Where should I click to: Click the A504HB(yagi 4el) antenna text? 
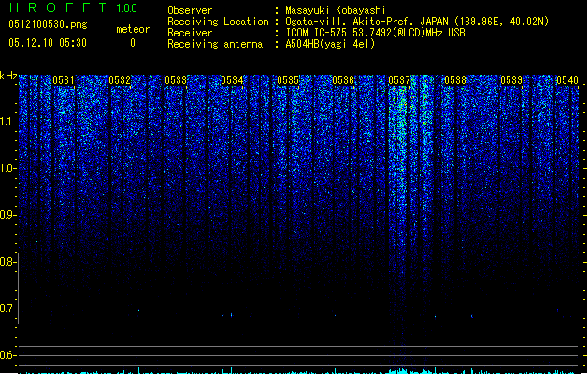[330, 44]
